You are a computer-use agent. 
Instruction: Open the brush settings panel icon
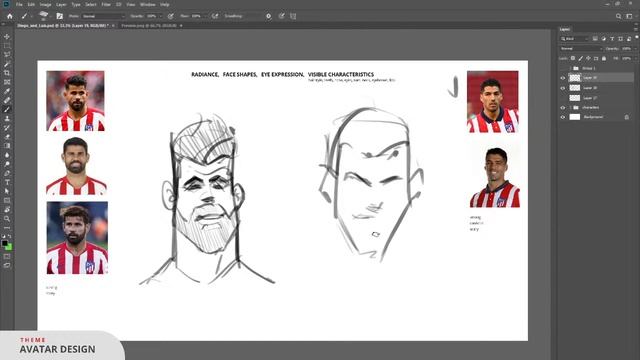[x=60, y=16]
